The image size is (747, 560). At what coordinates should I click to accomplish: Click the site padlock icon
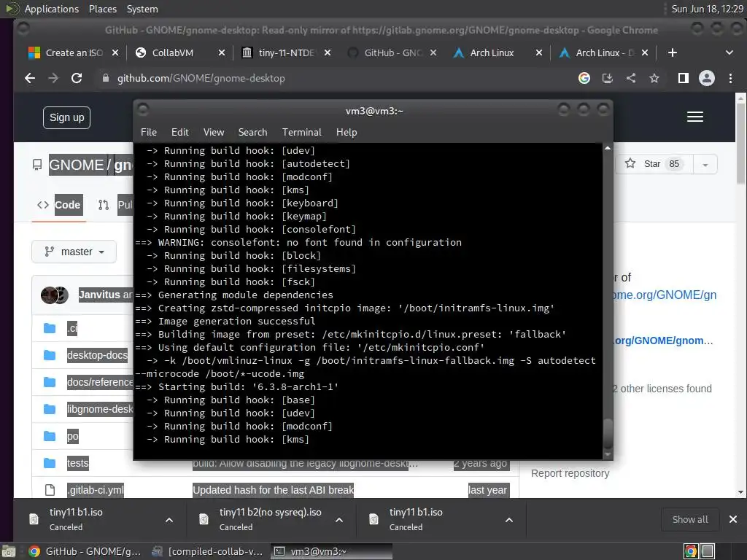pos(105,78)
